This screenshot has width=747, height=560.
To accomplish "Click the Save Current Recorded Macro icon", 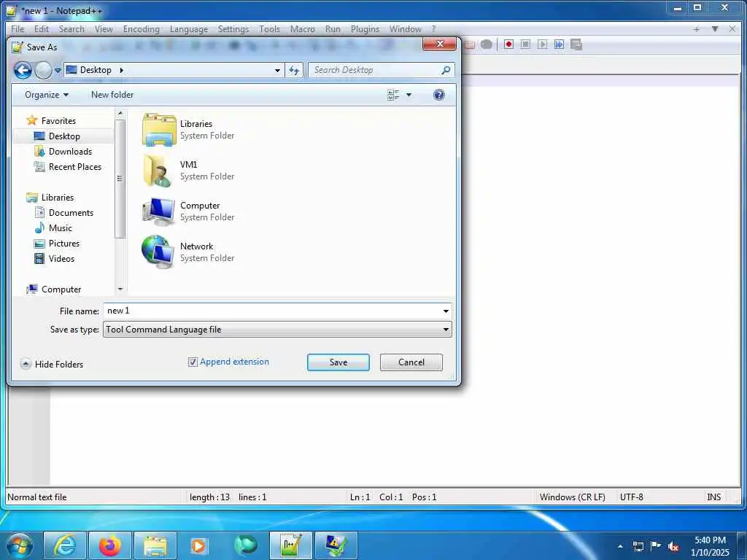I will coord(576,44).
